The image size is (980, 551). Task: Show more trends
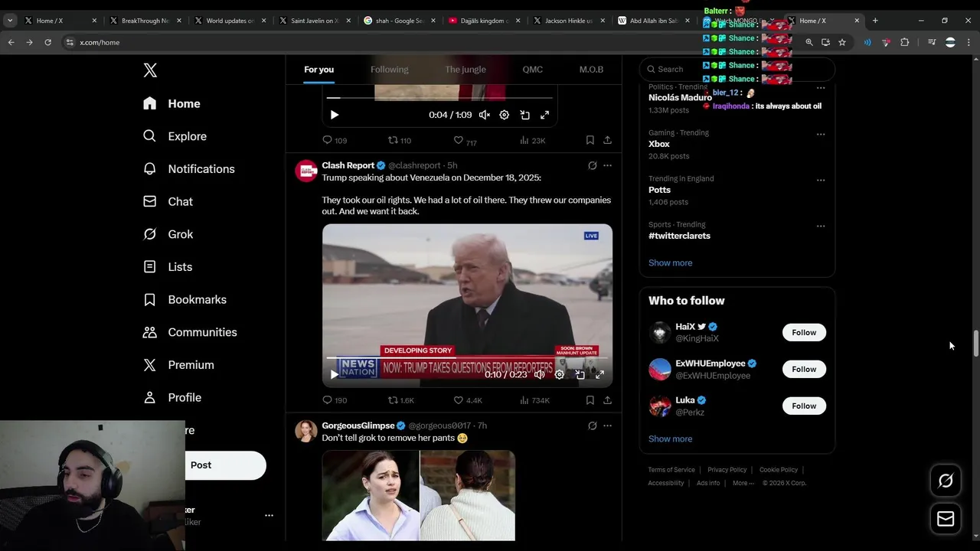coord(670,262)
